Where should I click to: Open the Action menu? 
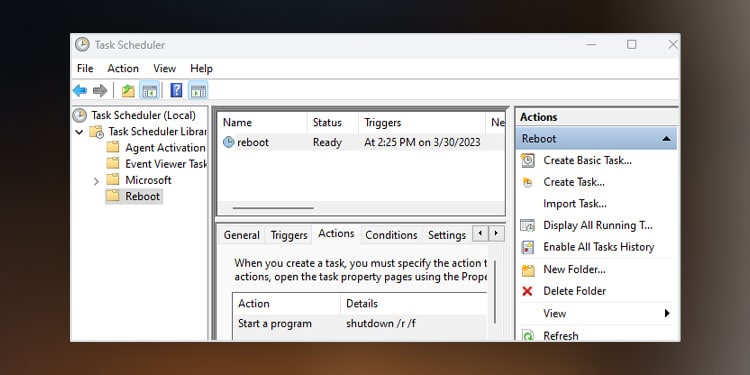(x=123, y=68)
